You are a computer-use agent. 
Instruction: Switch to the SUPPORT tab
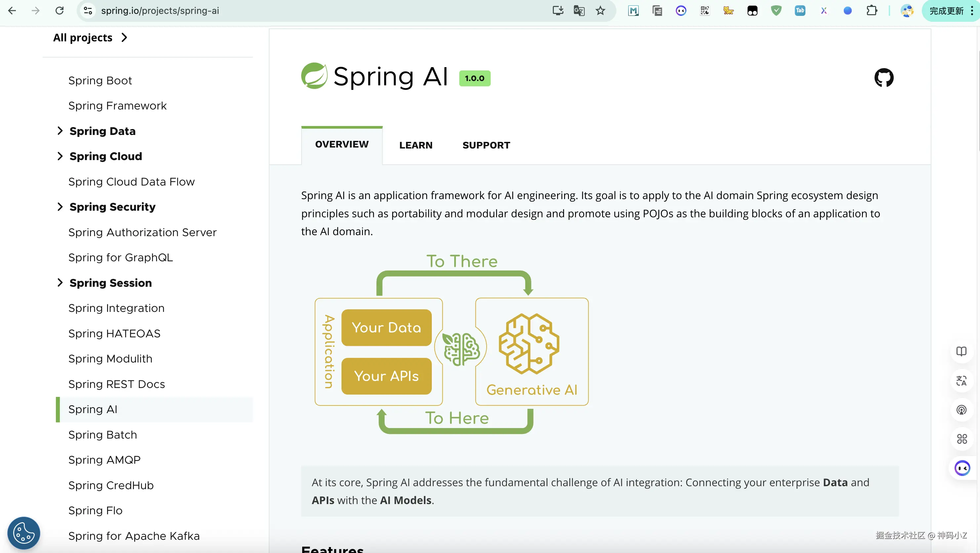click(486, 145)
